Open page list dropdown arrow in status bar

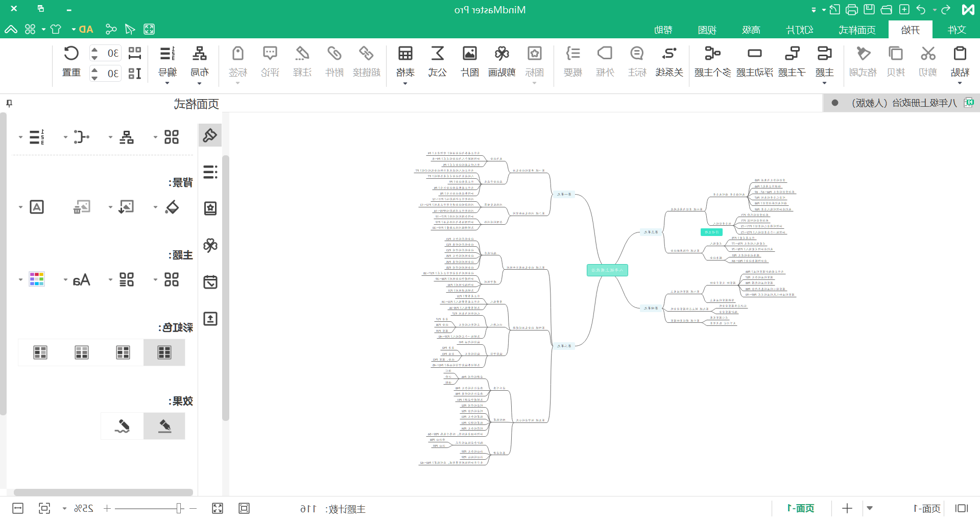coord(870,508)
